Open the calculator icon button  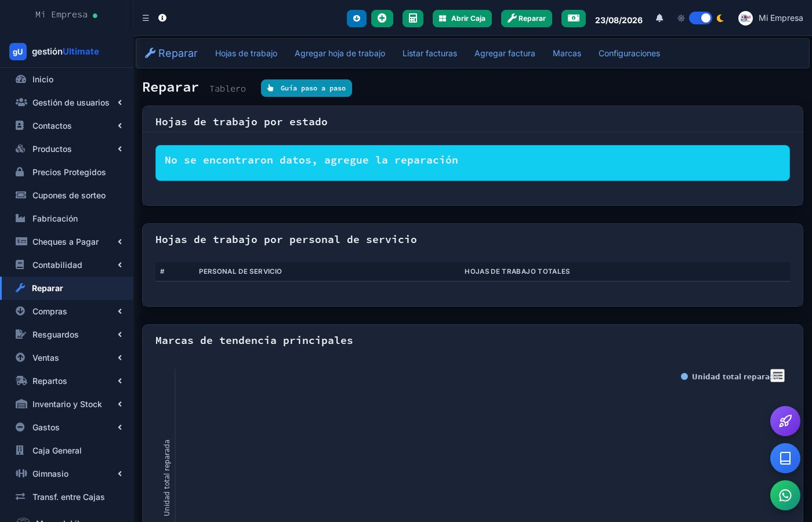coord(413,19)
